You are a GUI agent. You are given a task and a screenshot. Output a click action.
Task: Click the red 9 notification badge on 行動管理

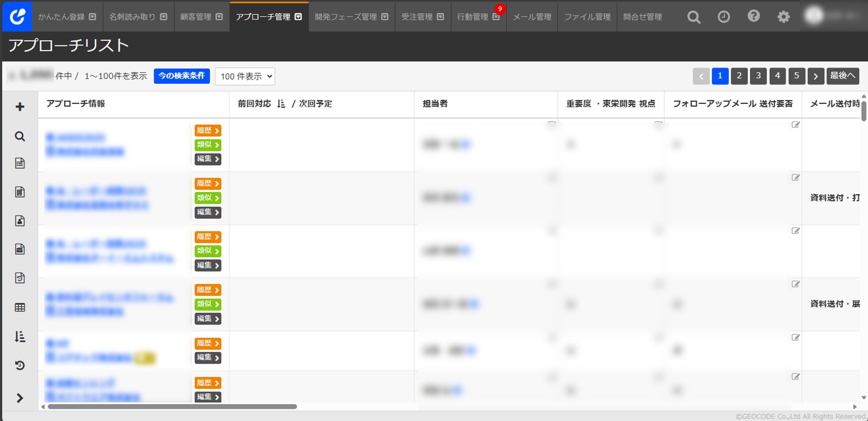pos(500,9)
